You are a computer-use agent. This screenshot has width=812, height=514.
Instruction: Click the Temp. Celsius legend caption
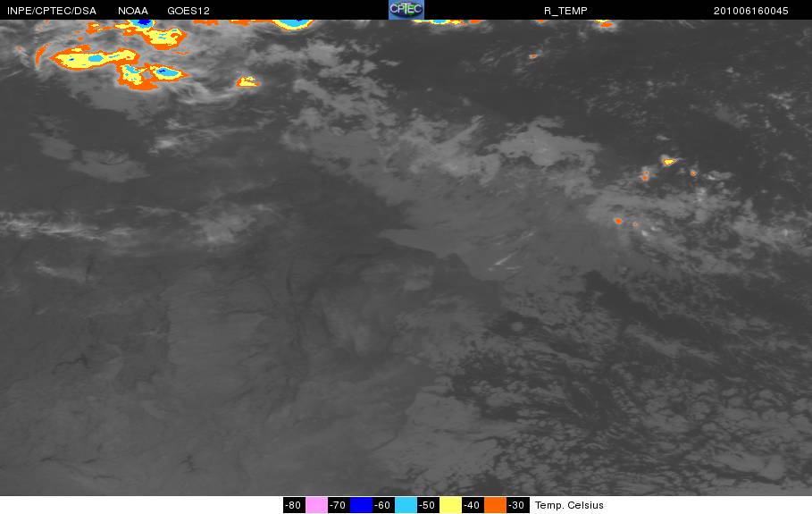569,505
